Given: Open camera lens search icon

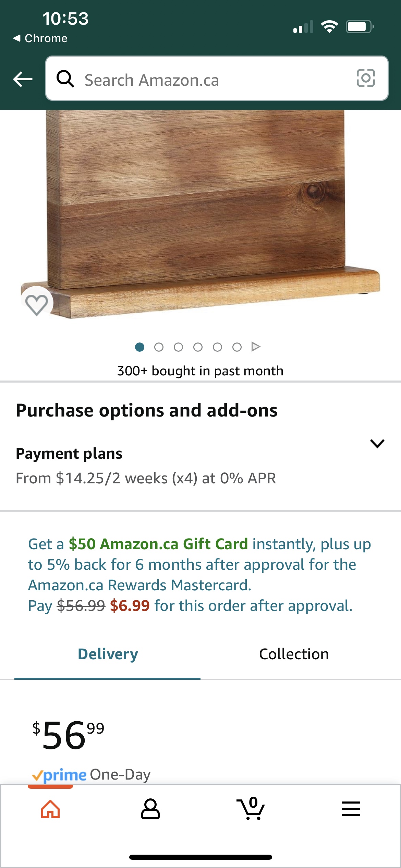Looking at the screenshot, I should tap(366, 78).
